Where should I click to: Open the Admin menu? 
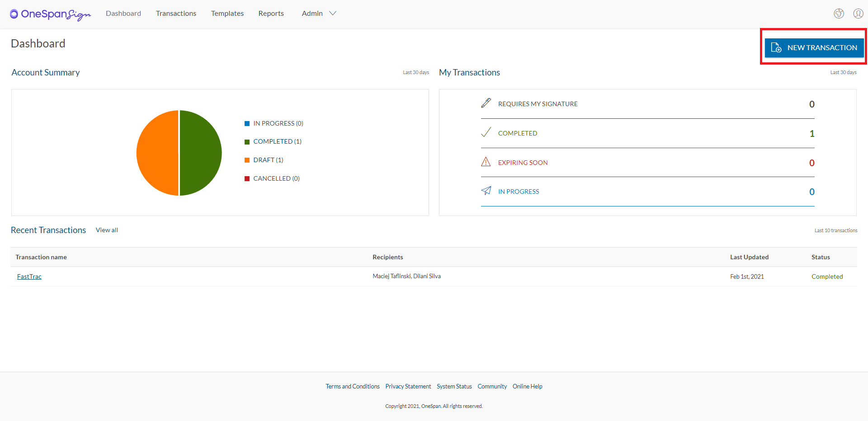(x=312, y=14)
